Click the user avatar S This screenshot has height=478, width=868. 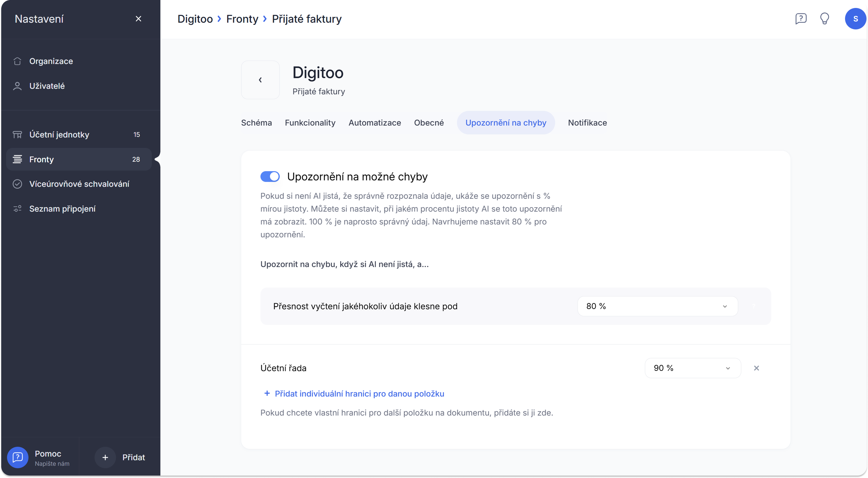[855, 19]
